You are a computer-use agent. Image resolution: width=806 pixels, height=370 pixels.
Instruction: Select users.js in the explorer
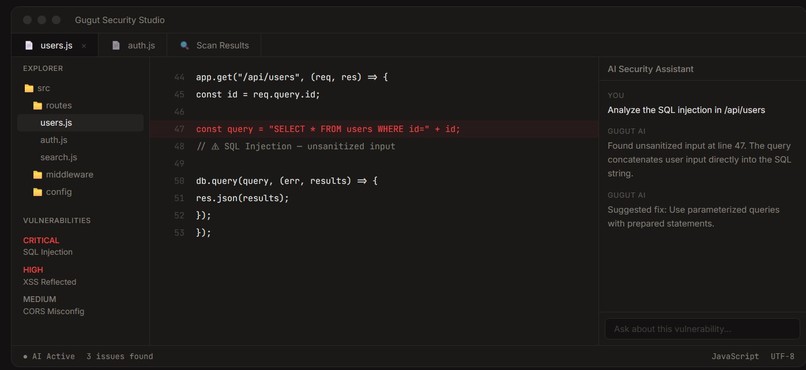pyautogui.click(x=80, y=123)
